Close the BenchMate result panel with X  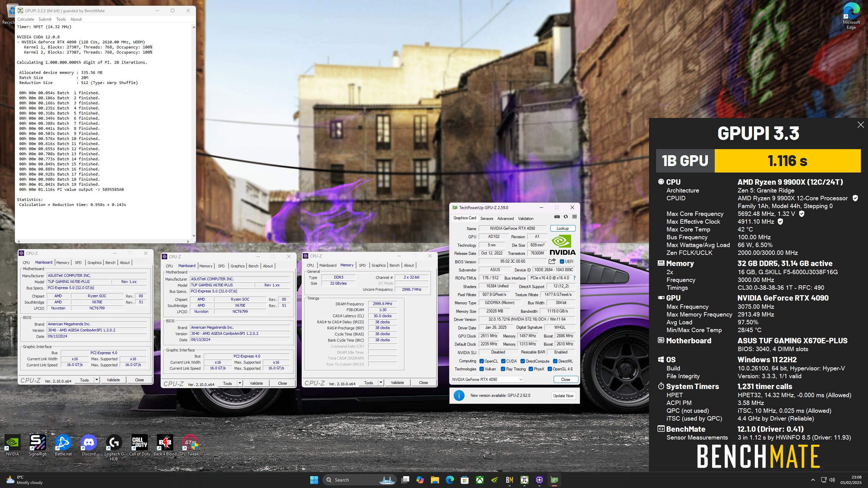click(x=861, y=125)
